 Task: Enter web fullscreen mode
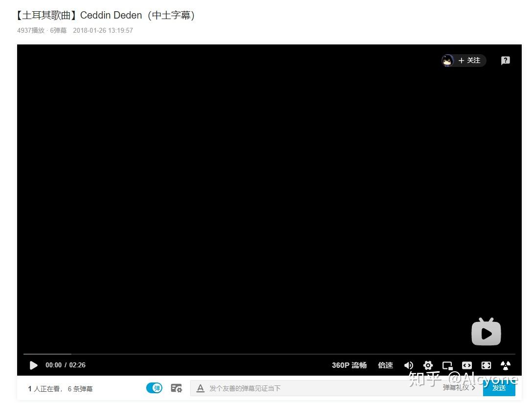pos(486,365)
